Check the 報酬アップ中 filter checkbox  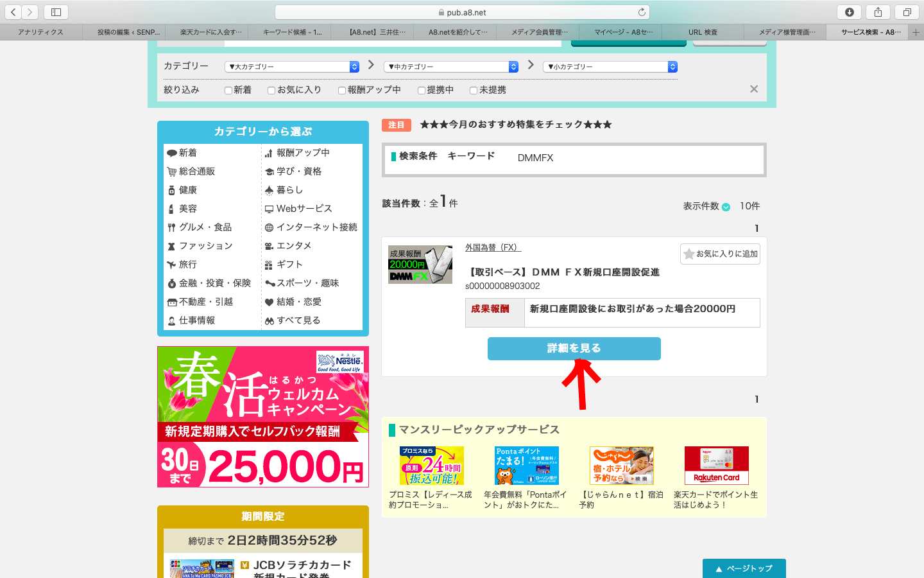click(342, 91)
